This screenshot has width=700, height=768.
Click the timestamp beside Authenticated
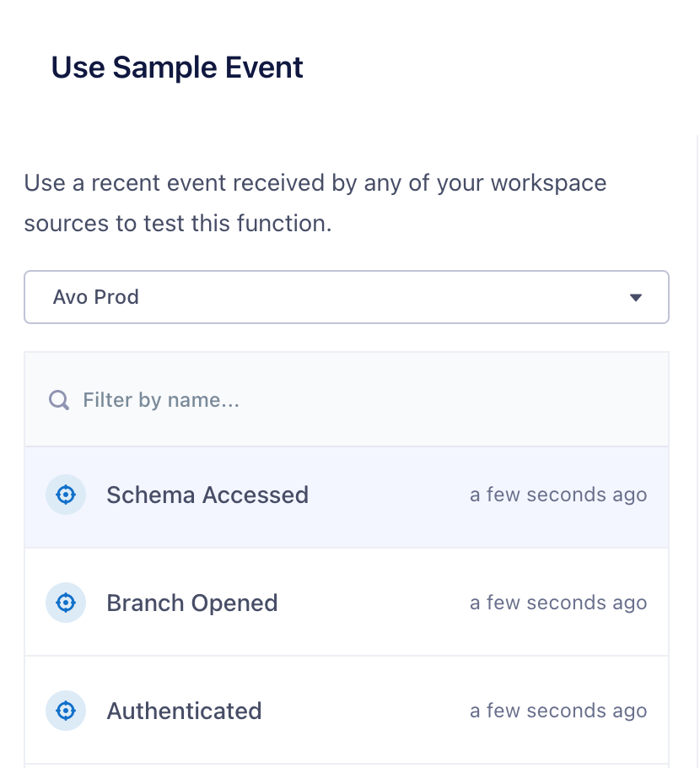coord(558,711)
